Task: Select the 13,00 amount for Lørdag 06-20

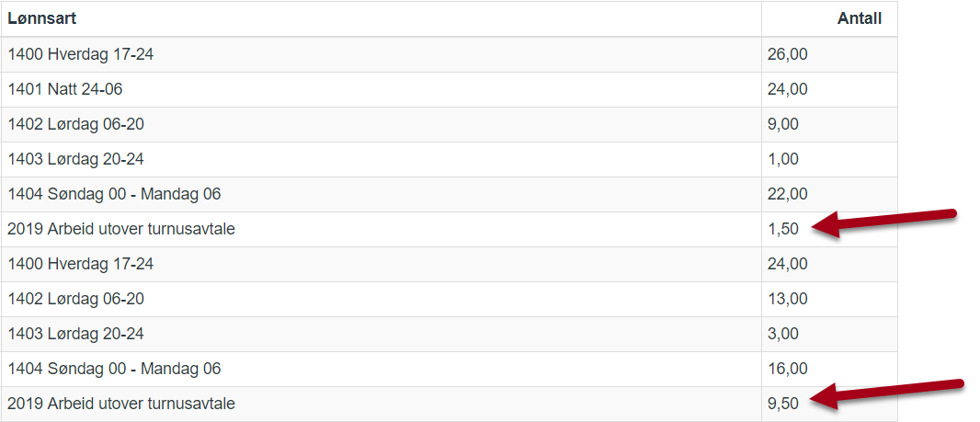Action: [x=788, y=299]
